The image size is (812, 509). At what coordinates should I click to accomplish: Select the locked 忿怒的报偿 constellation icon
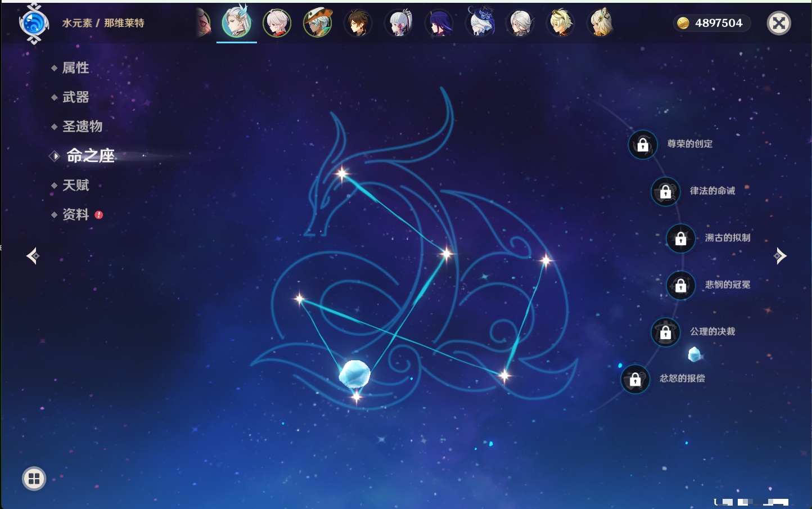point(635,379)
